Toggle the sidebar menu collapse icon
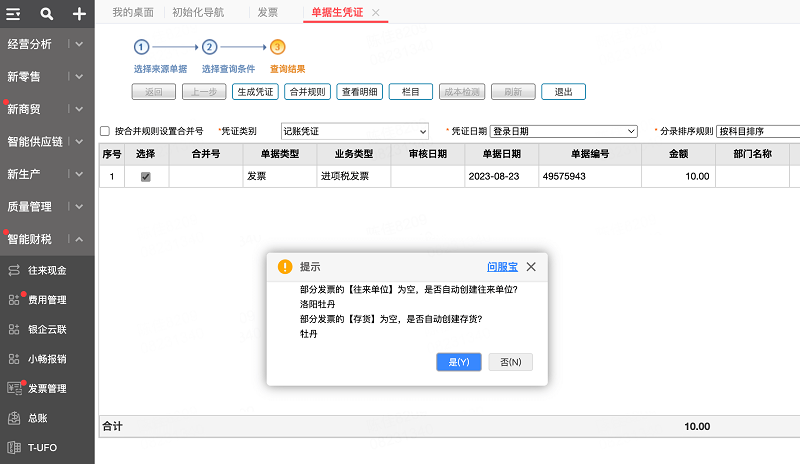Viewport: 800px width, 464px height. pyautogui.click(x=14, y=14)
